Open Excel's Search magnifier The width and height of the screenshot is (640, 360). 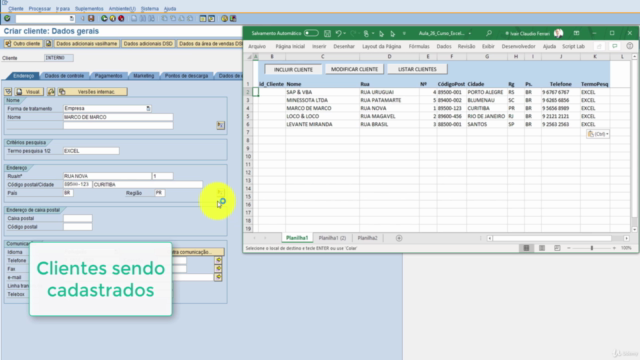[x=489, y=33]
